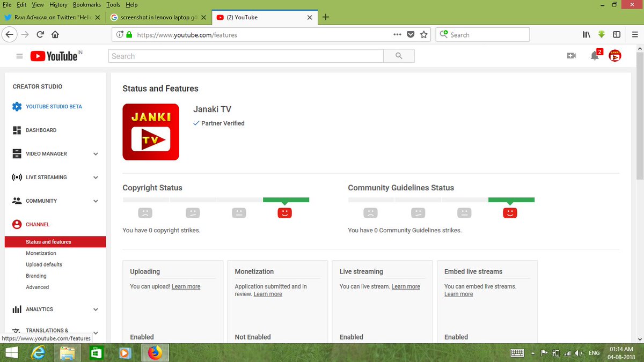Toggle the Firefox sidebar view
Screen dimensions: 644x362
[617, 34]
